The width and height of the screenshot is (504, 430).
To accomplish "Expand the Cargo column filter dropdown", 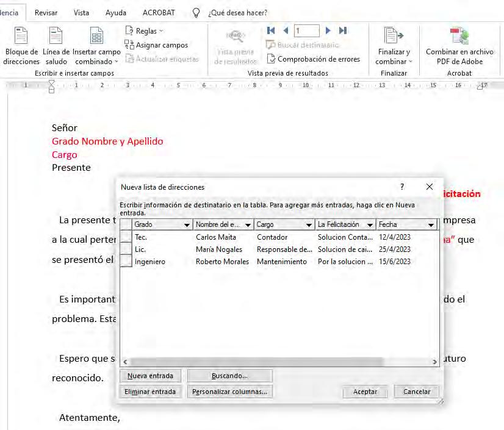I will pos(309,225).
